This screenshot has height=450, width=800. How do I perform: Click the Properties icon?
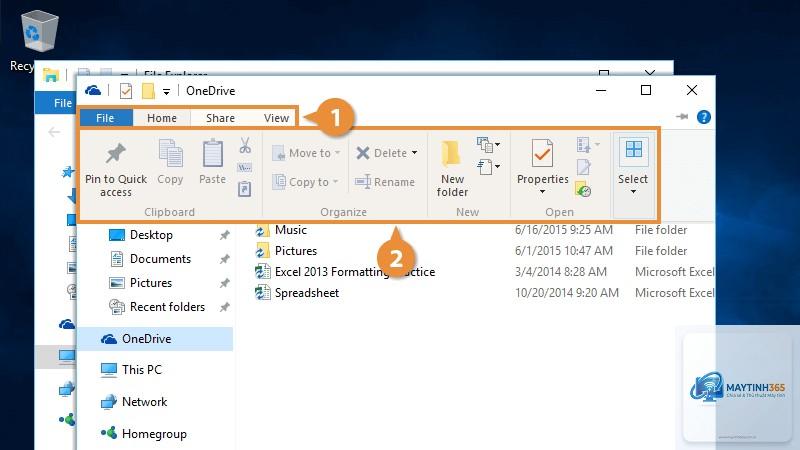point(542,153)
